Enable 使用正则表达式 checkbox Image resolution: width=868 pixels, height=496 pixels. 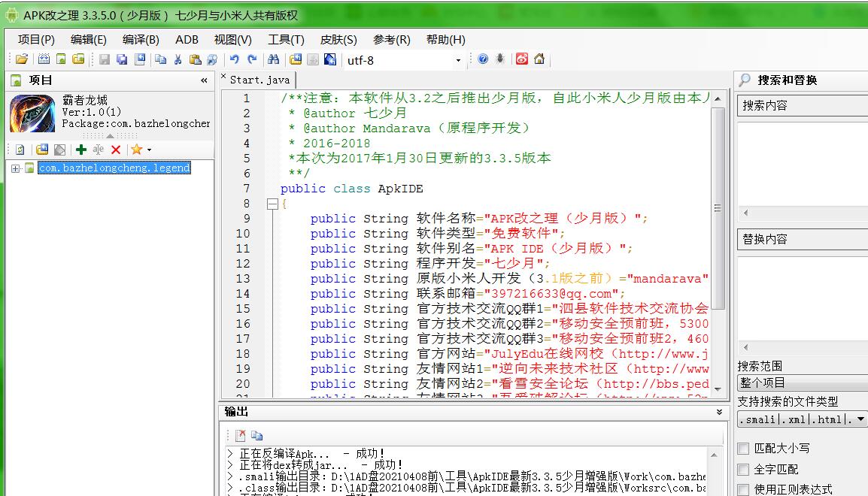coord(743,489)
